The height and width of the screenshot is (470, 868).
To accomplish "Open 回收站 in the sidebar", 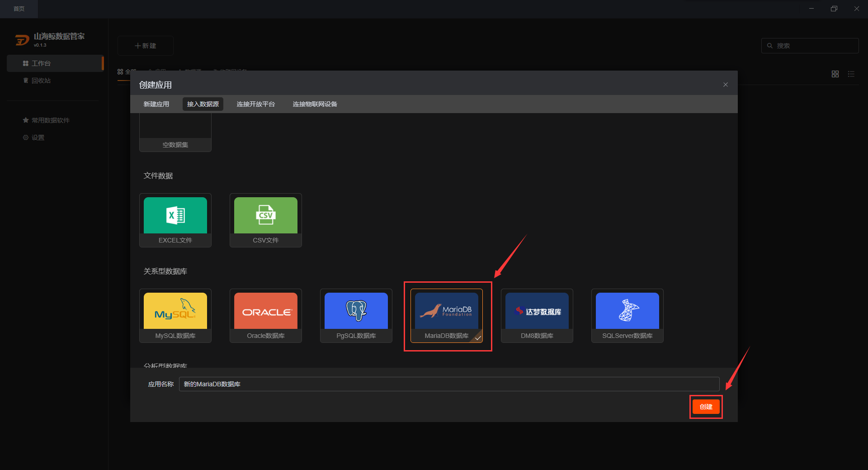I will 55,81.
